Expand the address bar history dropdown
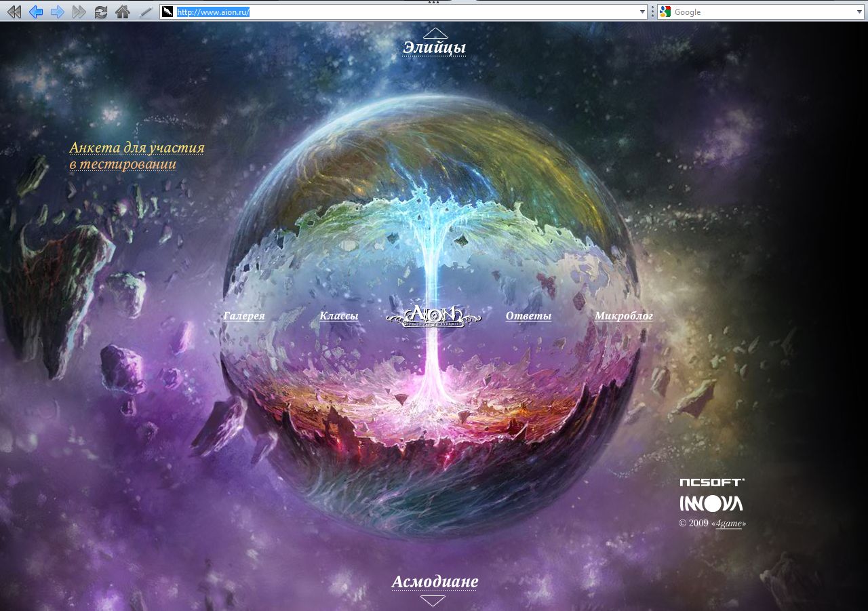 (x=642, y=12)
